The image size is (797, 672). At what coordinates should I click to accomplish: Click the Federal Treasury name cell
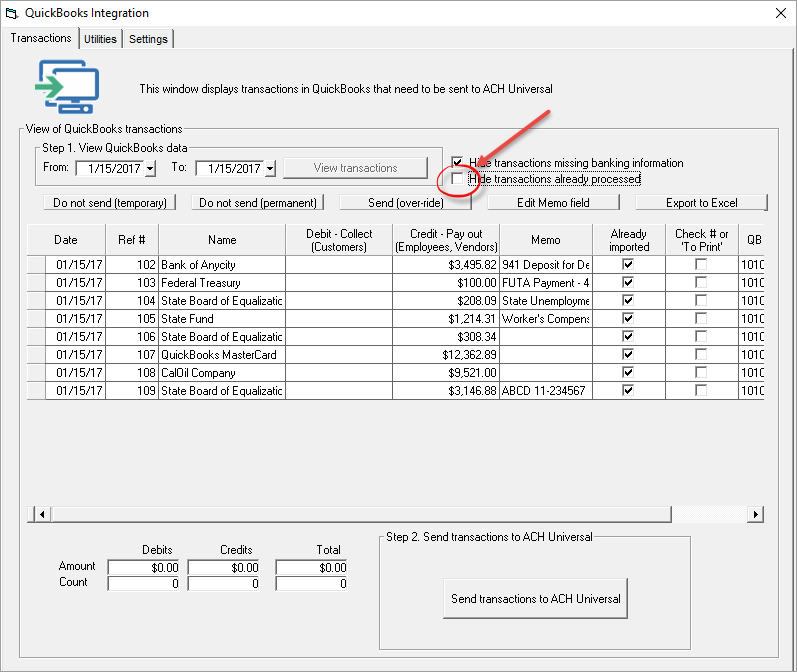[x=222, y=283]
